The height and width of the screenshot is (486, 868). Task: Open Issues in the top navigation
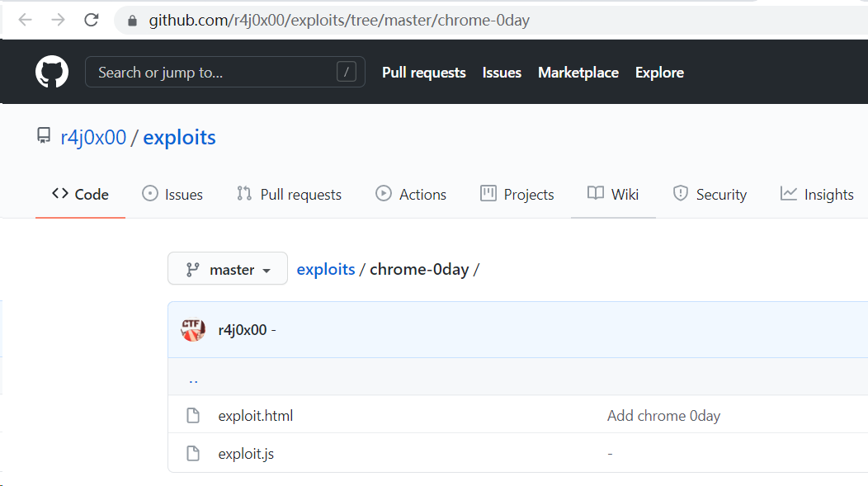pyautogui.click(x=502, y=73)
